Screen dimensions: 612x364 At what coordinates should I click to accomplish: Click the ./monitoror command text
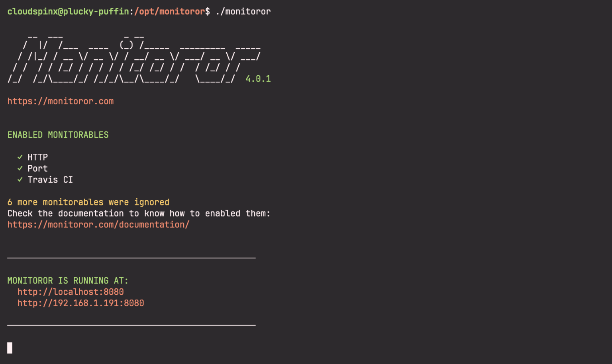click(x=243, y=12)
